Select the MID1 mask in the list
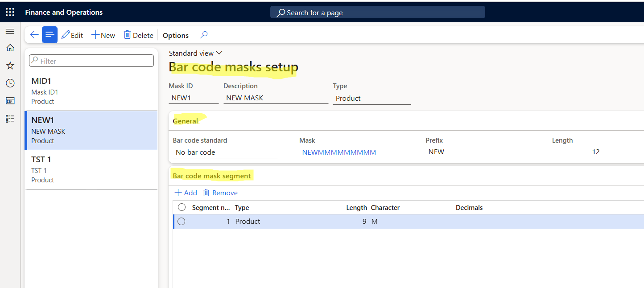 pyautogui.click(x=91, y=91)
